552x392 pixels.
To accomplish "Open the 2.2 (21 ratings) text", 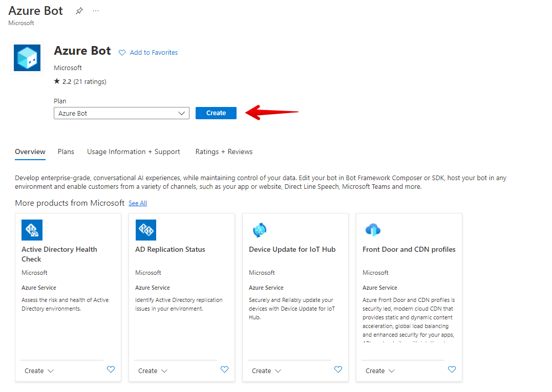I will click(84, 82).
